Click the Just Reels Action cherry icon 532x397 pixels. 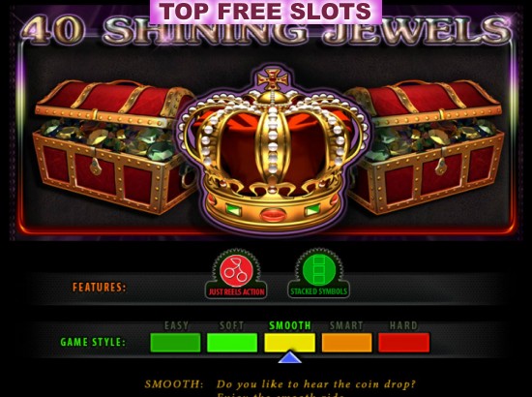coord(236,274)
